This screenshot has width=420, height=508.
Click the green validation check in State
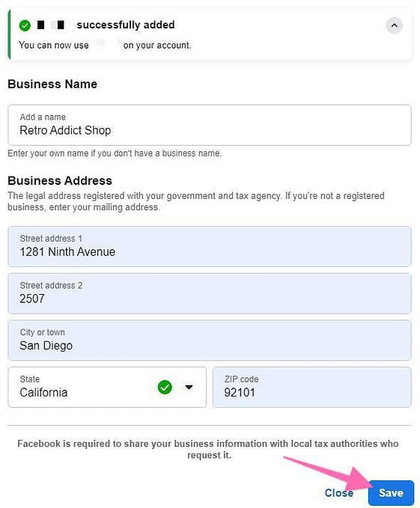(x=165, y=387)
